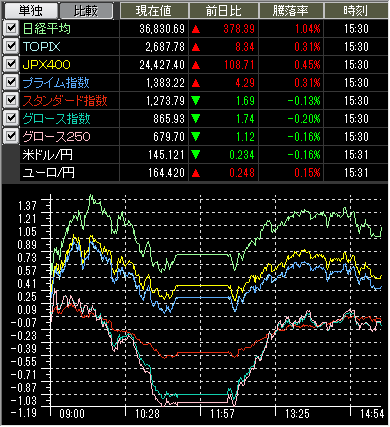390x427 pixels.
Task: Click the 1,383.22 value
Action: point(165,83)
